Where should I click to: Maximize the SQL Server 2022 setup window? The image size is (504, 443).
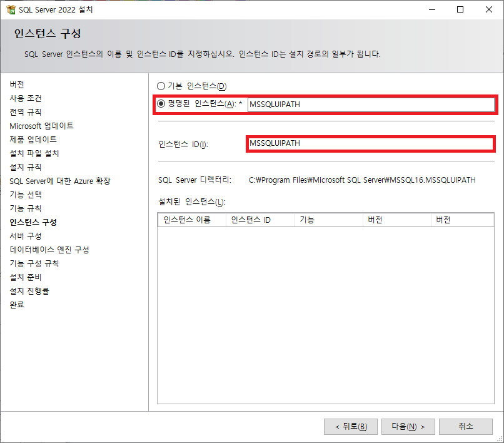click(x=460, y=9)
